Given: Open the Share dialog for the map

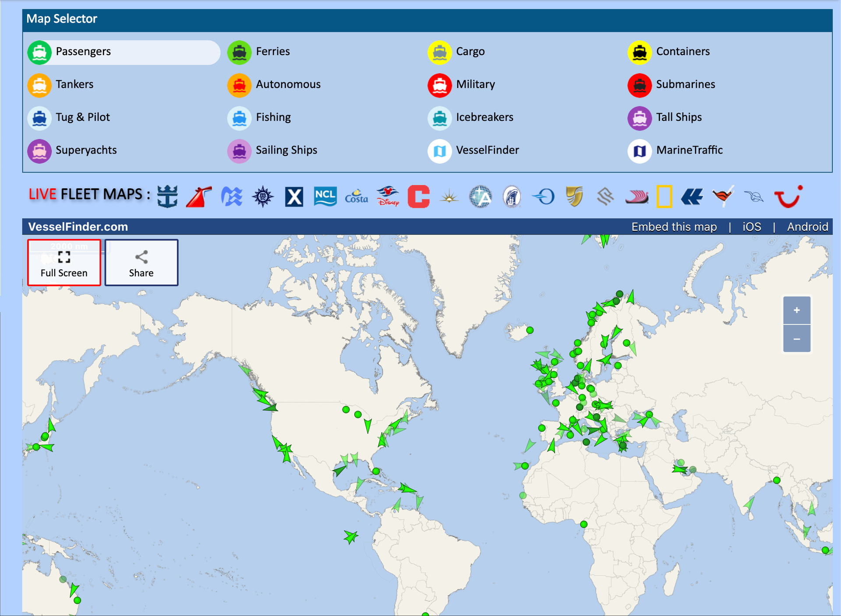Looking at the screenshot, I should pos(141,263).
